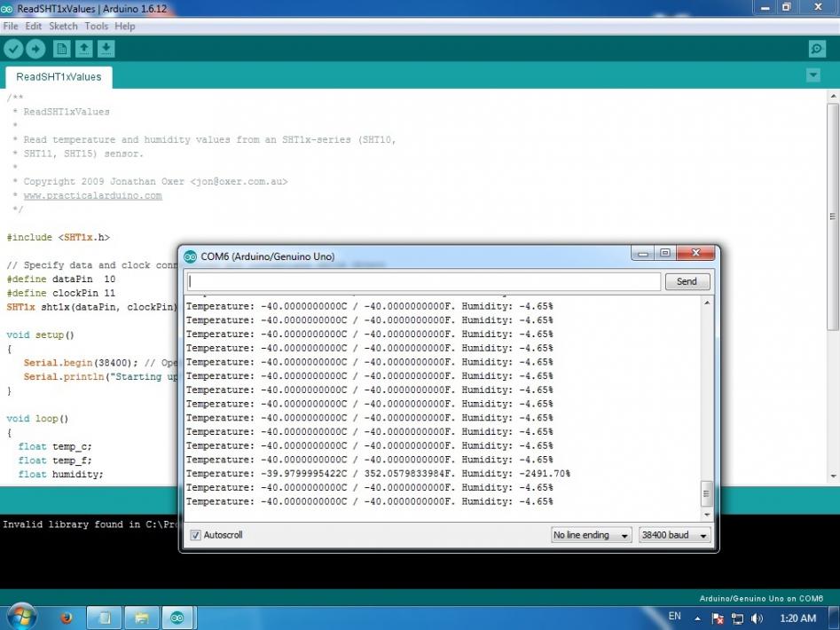840x630 pixels.
Task: Open the Sketch menu
Action: [63, 26]
